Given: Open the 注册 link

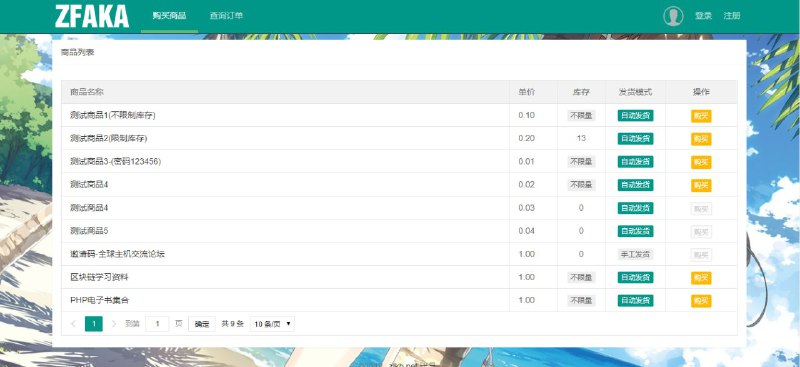Looking at the screenshot, I should [x=732, y=16].
